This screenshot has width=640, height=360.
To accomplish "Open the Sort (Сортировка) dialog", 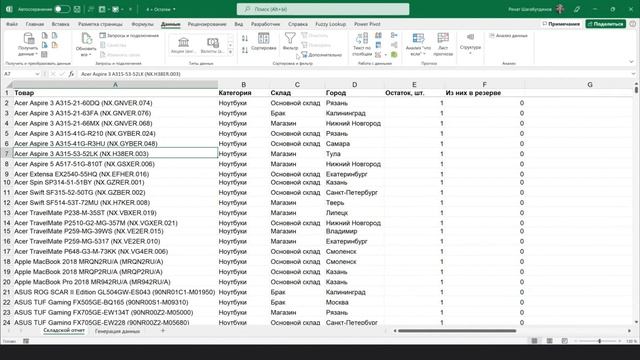I will click(x=264, y=42).
